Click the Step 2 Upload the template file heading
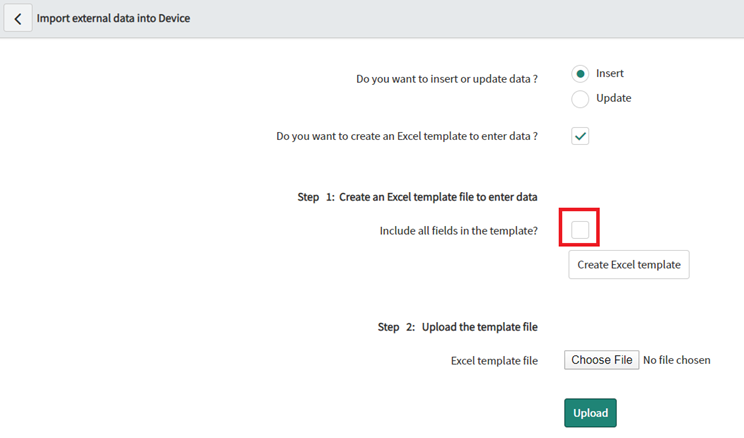 457,327
